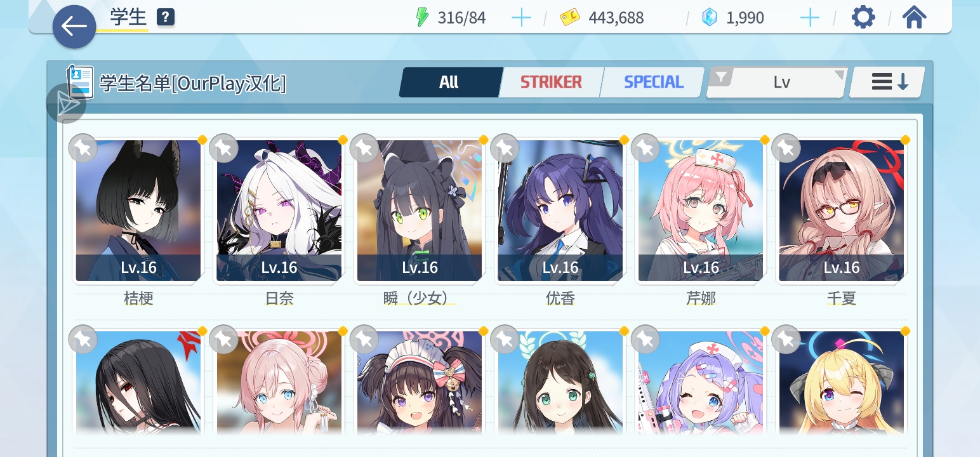Add energy with the plus beside 316/84
The height and width of the screenshot is (457, 980).
point(521,18)
